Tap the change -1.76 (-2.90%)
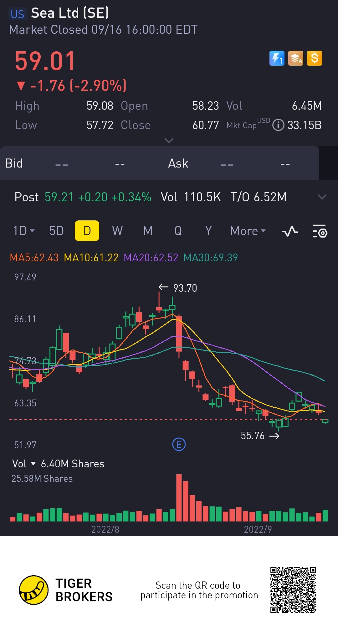Viewport: 338px width, 644px height. click(72, 86)
